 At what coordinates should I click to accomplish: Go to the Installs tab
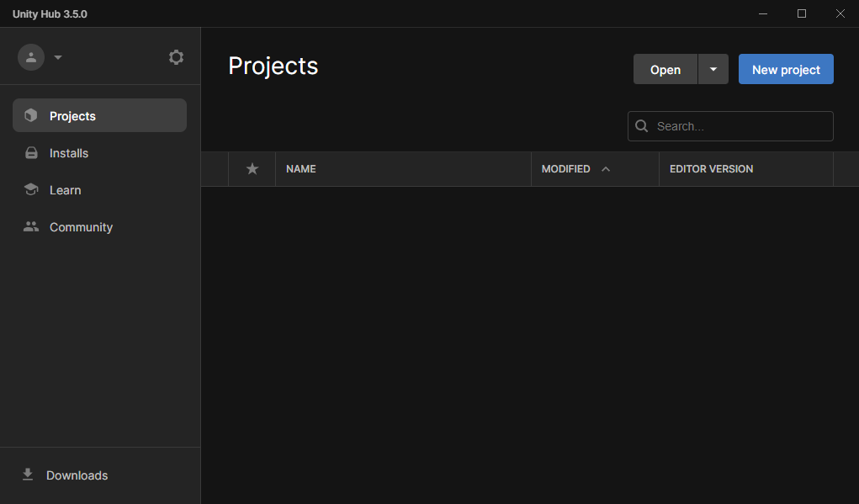[100, 153]
